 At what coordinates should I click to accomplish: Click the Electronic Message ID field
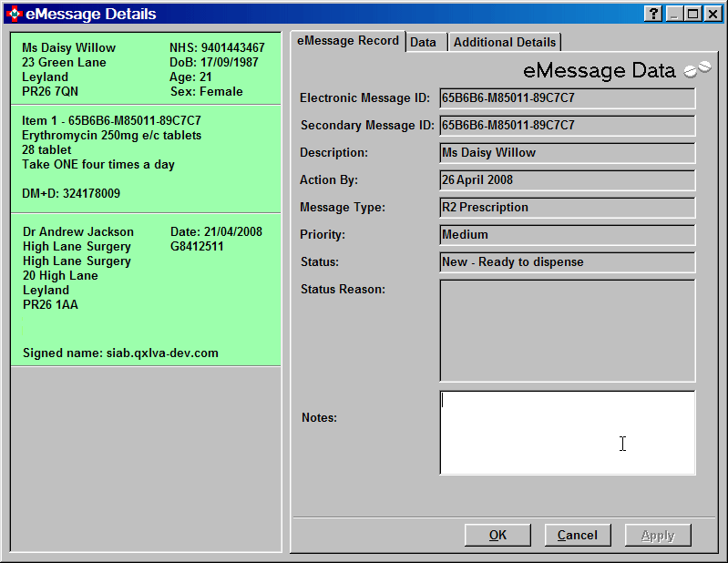(x=567, y=97)
